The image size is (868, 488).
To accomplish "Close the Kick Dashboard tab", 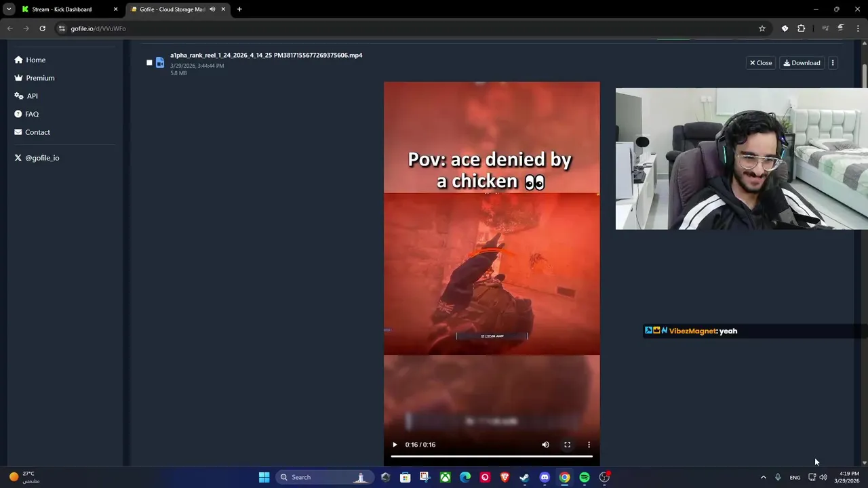I will (x=115, y=9).
